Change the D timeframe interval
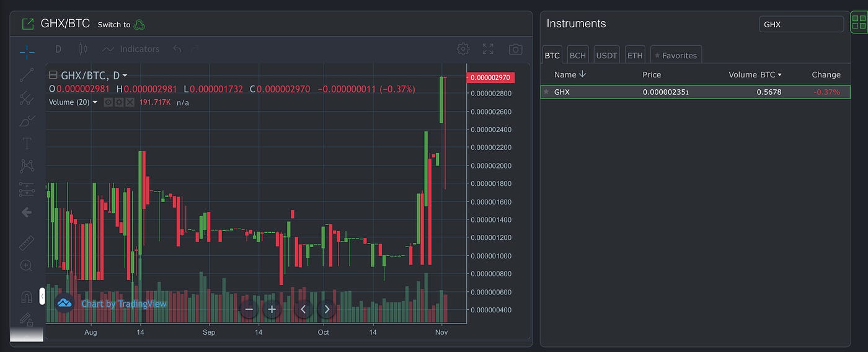The height and width of the screenshot is (352, 868). tap(58, 49)
